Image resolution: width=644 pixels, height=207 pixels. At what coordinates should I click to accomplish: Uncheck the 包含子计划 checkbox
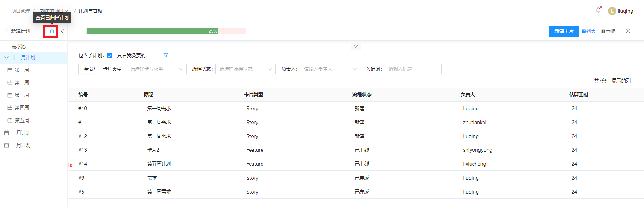click(109, 56)
